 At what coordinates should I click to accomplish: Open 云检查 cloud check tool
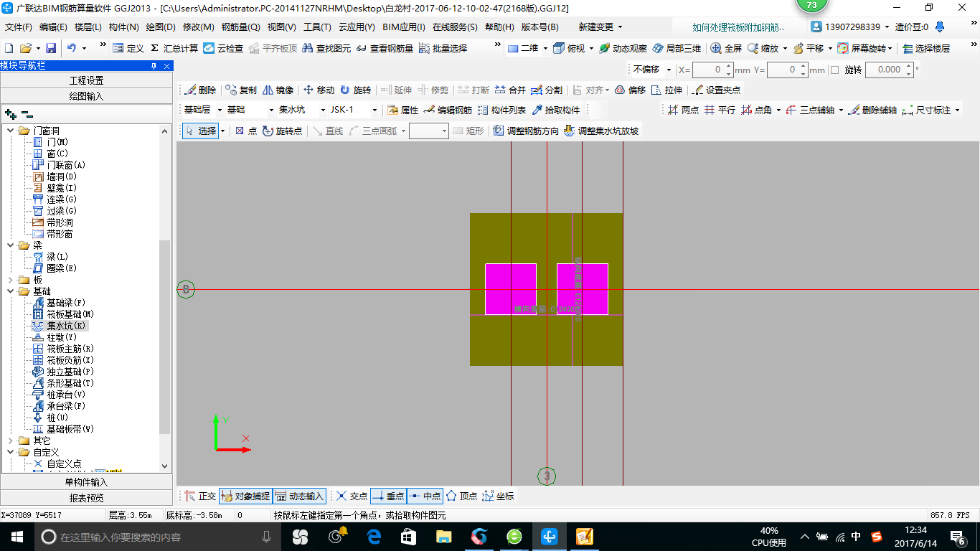click(x=223, y=48)
